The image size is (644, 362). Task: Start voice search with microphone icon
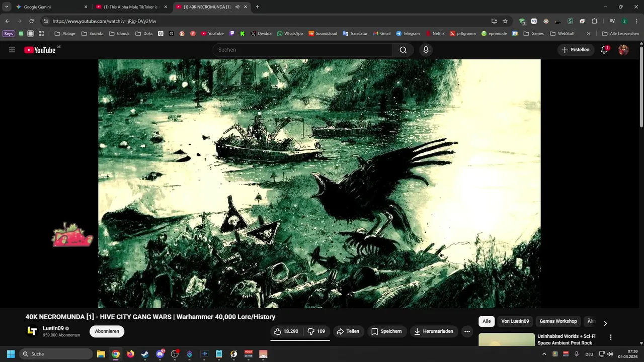(426, 50)
